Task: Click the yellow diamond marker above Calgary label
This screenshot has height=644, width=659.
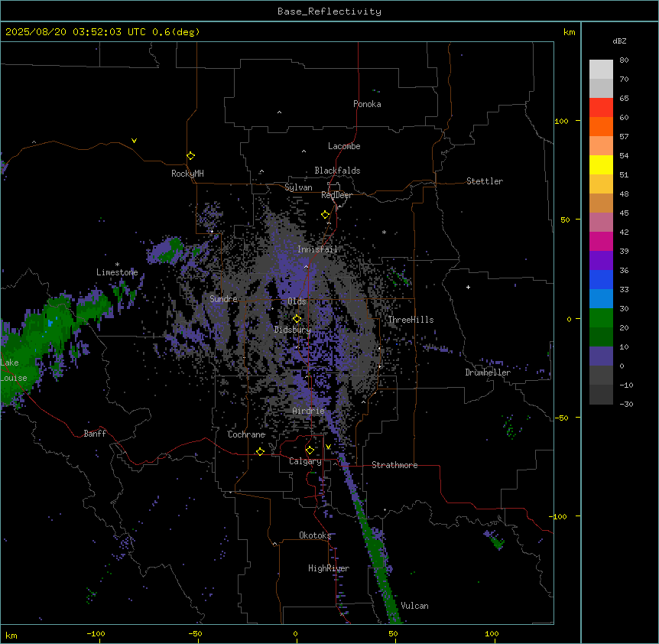Action: 310,450
